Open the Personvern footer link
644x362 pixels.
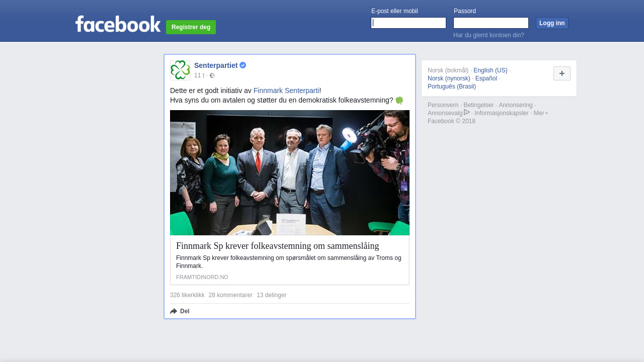coord(443,105)
